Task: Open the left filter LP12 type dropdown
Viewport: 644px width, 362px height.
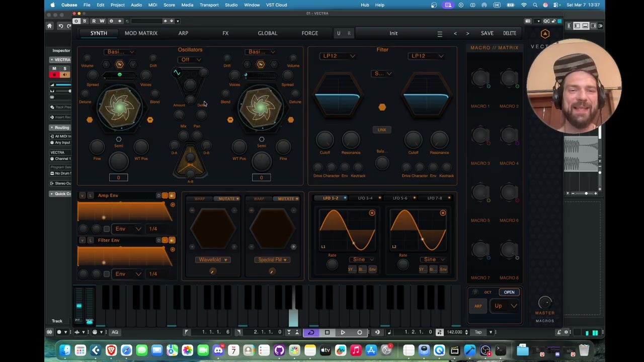Action: pos(338,56)
